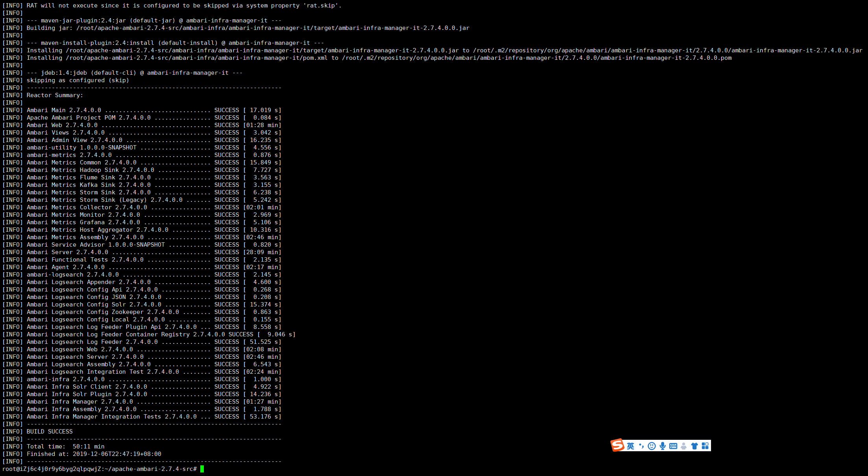Click the 'Ambari Metrics Kafka Sink' row
Image resolution: width=868 pixels, height=476 pixels.
[x=142, y=185]
